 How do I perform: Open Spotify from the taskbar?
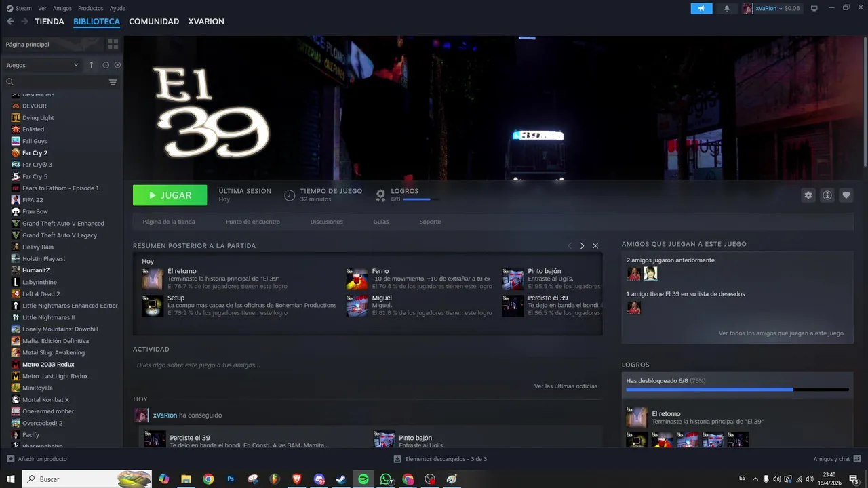[363, 479]
